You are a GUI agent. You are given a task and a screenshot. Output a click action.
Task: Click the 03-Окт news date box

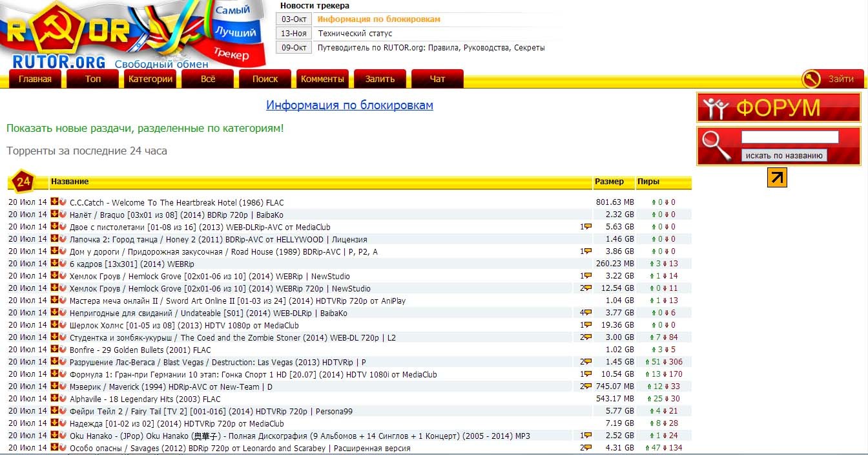[294, 19]
